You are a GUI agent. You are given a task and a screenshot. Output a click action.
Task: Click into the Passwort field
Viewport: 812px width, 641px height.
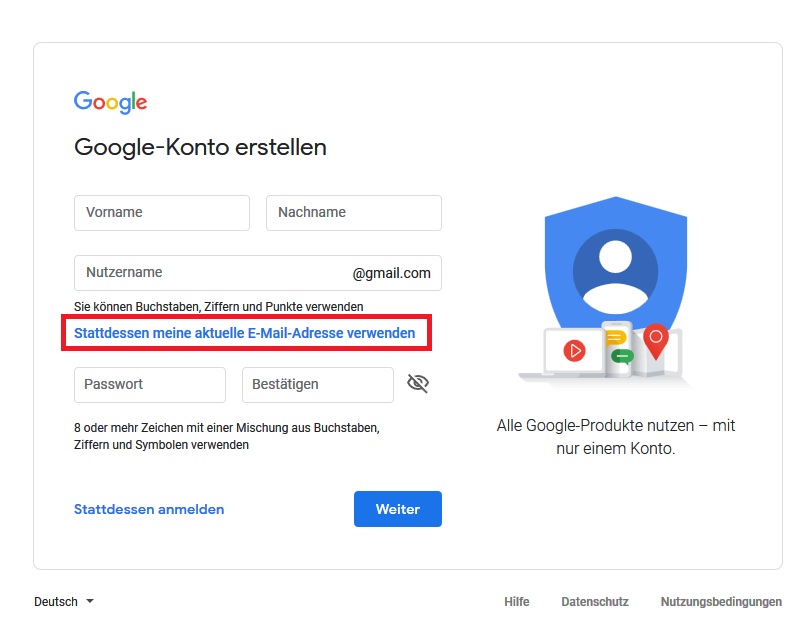(x=150, y=385)
